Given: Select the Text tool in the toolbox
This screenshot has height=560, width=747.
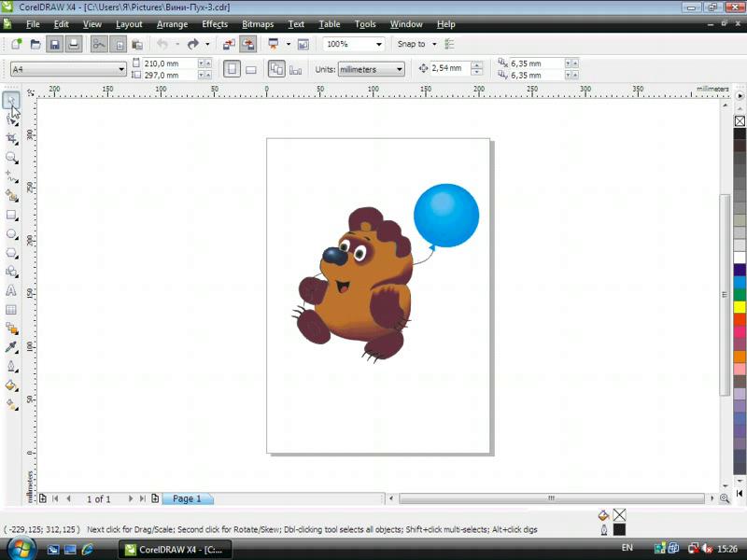Looking at the screenshot, I should (11, 290).
